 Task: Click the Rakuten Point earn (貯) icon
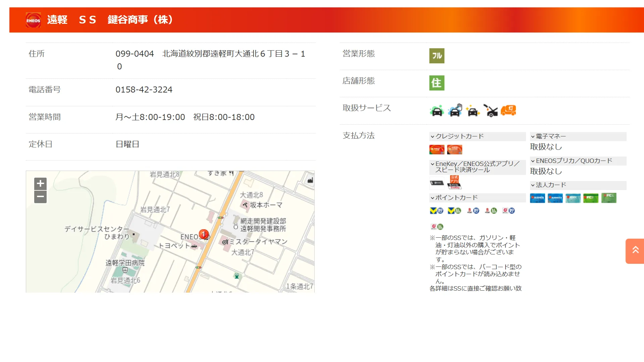[473, 210]
